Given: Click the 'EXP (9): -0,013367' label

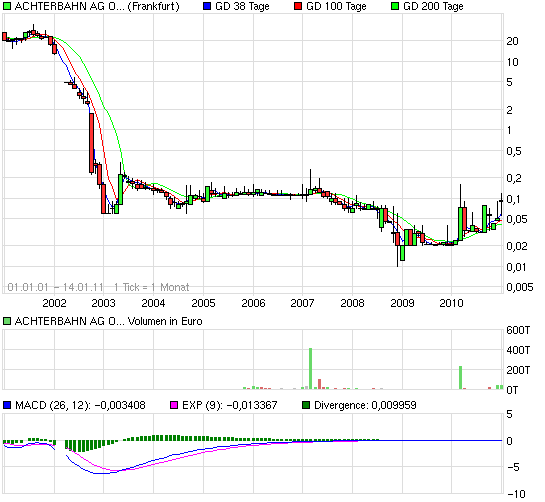Looking at the screenshot, I should coord(230,405).
